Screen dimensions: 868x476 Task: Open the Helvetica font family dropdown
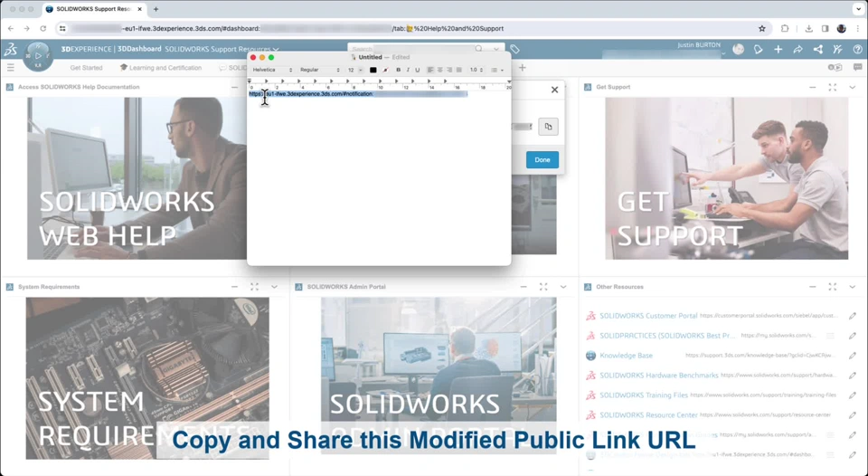(x=272, y=70)
